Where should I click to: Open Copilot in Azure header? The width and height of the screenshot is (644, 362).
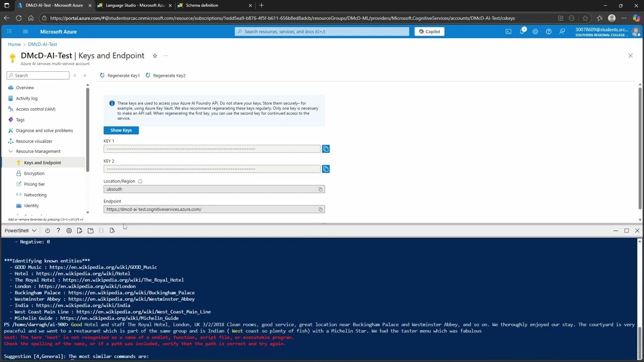pos(429,32)
